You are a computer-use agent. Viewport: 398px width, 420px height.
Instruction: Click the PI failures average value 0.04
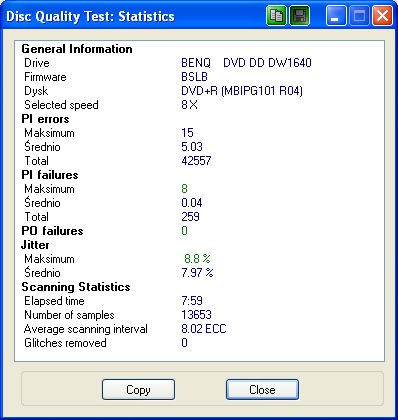click(192, 203)
